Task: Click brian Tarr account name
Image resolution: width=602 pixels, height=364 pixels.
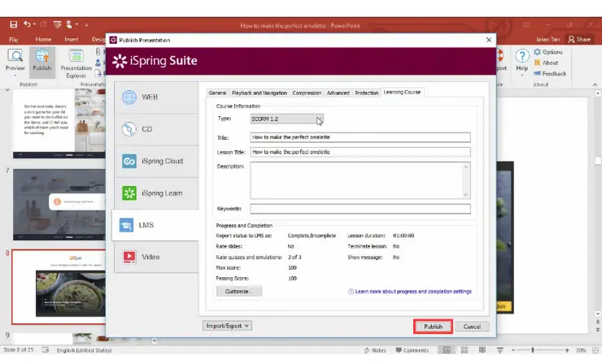Action: pos(548,39)
